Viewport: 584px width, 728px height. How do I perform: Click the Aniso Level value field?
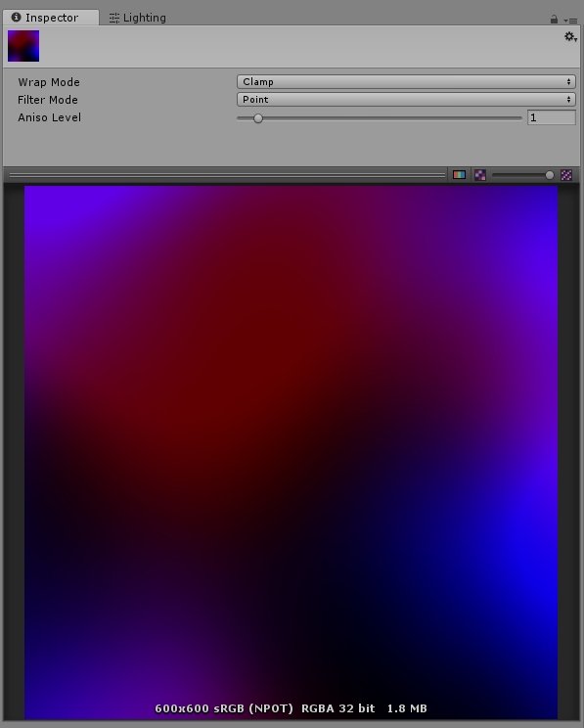coord(552,117)
